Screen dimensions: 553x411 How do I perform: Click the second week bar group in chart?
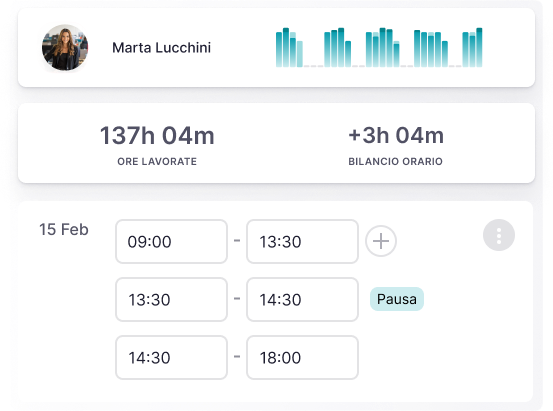click(338, 47)
